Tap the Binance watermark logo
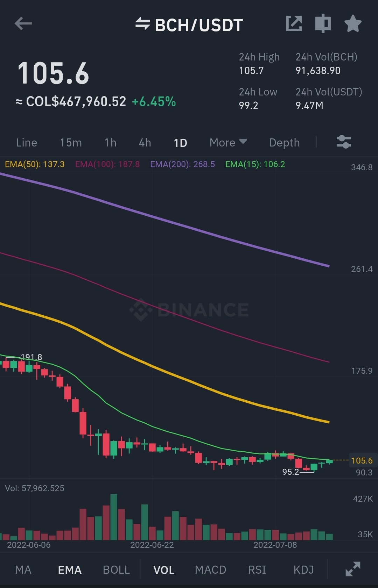Image resolution: width=378 pixels, height=588 pixels. 189,310
